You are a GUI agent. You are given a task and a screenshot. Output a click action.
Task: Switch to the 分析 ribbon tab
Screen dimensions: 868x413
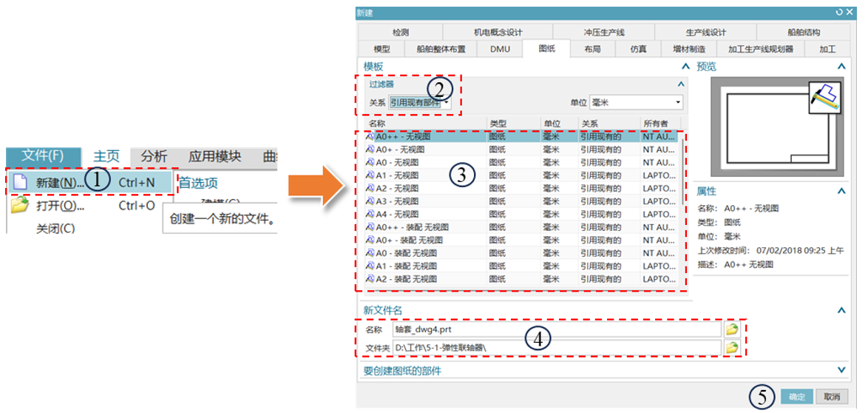pos(153,157)
